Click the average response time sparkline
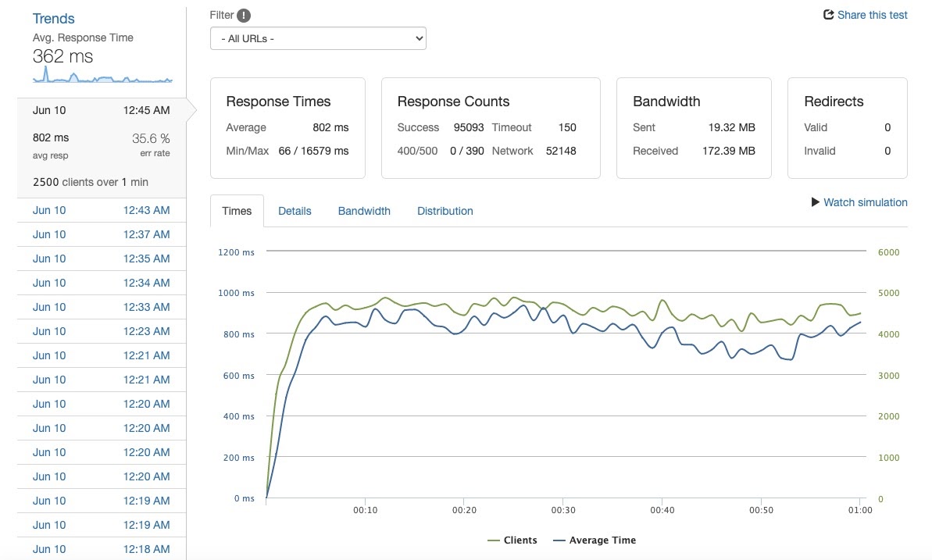 click(x=102, y=75)
